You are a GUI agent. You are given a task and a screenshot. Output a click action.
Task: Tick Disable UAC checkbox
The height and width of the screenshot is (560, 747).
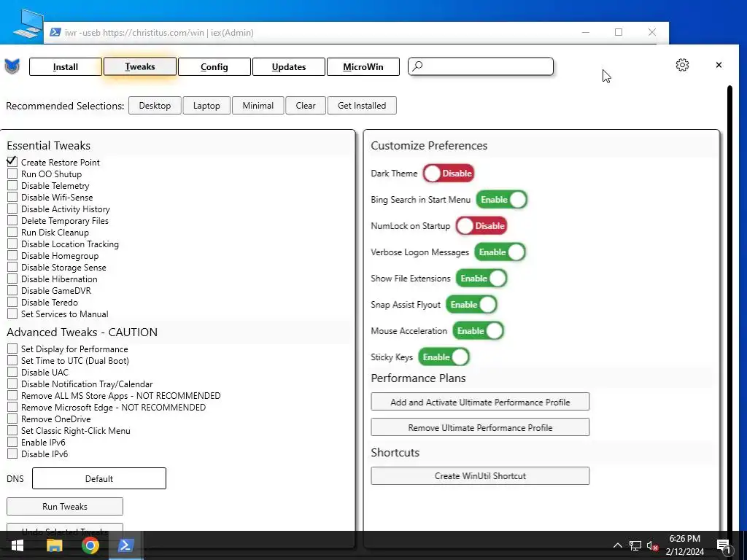tap(12, 372)
